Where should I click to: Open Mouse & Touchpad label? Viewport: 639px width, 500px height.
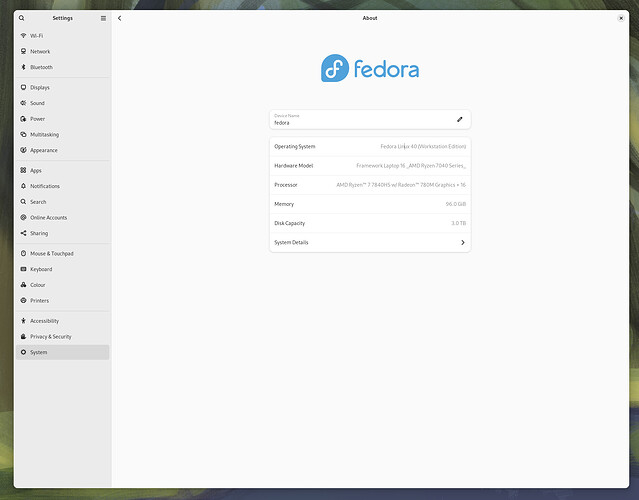pyautogui.click(x=52, y=253)
